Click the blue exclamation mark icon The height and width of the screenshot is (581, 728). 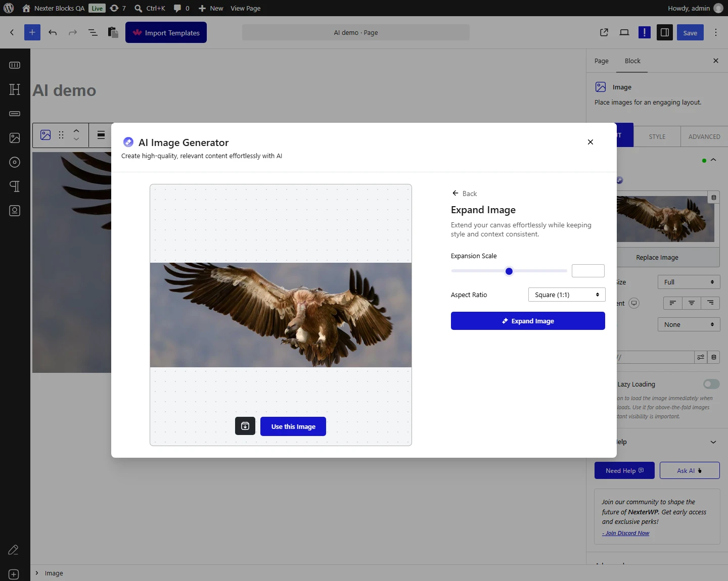645,32
